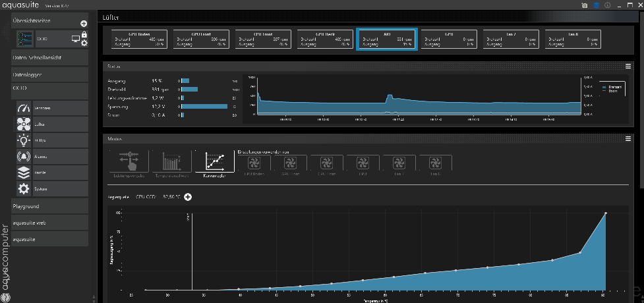
Task: Select the highlighted AIO fan card
Action: (387, 40)
